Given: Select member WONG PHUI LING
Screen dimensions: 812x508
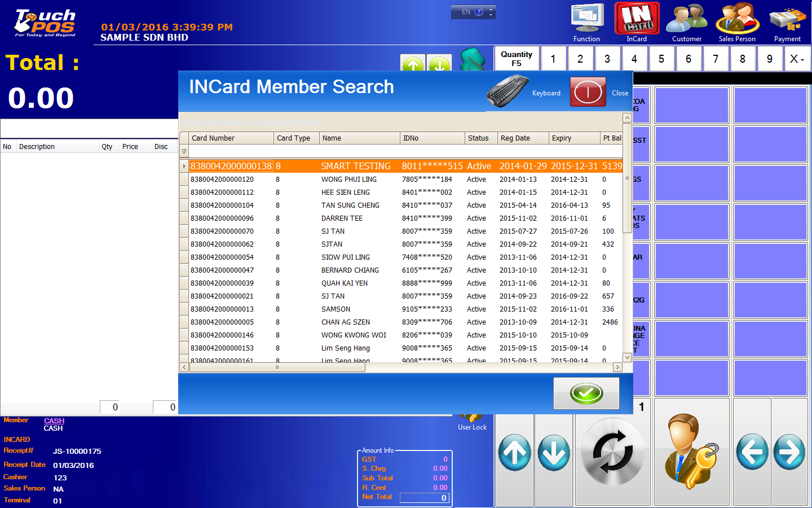Looking at the screenshot, I should [349, 179].
